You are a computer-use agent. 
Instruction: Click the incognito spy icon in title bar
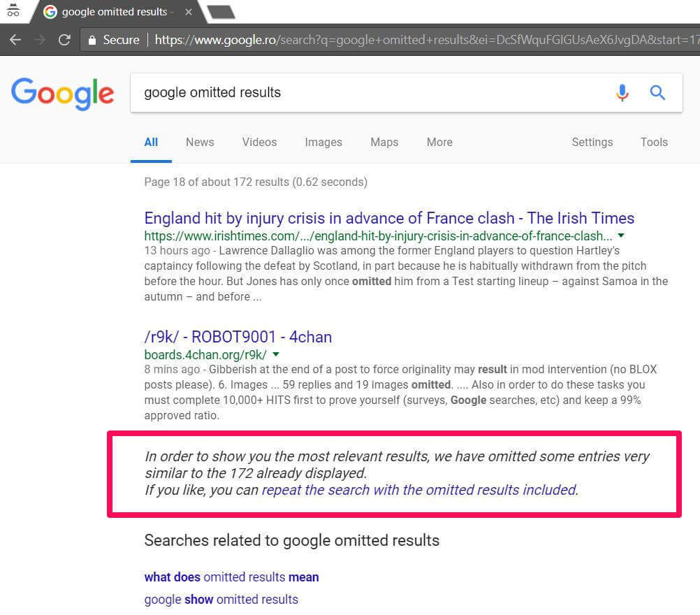(x=13, y=10)
